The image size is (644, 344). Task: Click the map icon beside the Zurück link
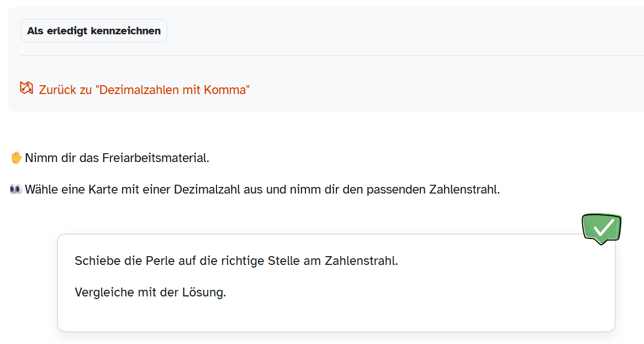pyautogui.click(x=27, y=88)
